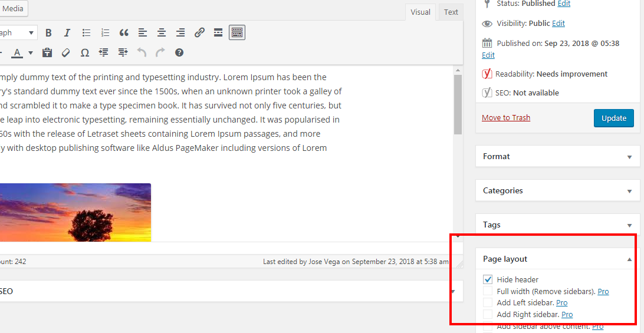
Task: Expand the Tags panel
Action: (x=629, y=225)
